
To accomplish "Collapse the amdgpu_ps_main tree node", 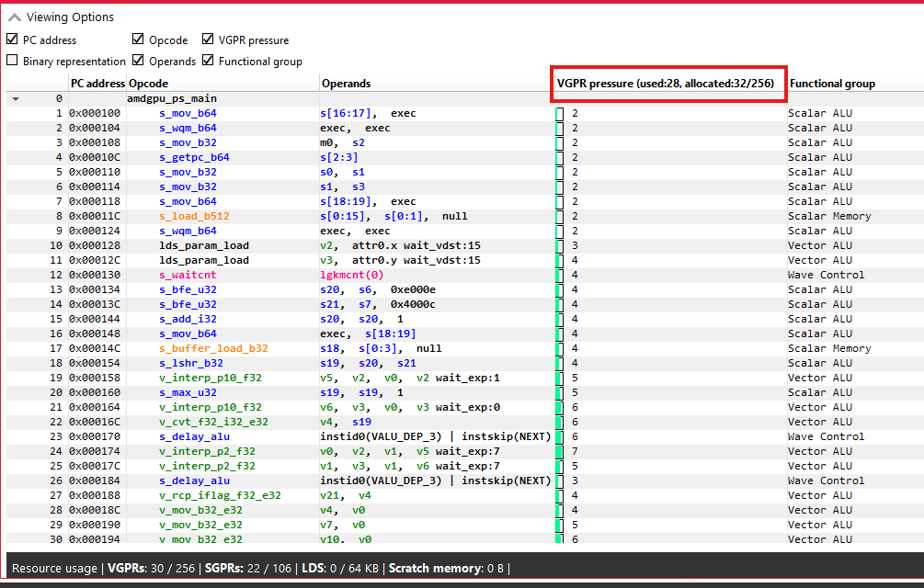I will [x=16, y=98].
